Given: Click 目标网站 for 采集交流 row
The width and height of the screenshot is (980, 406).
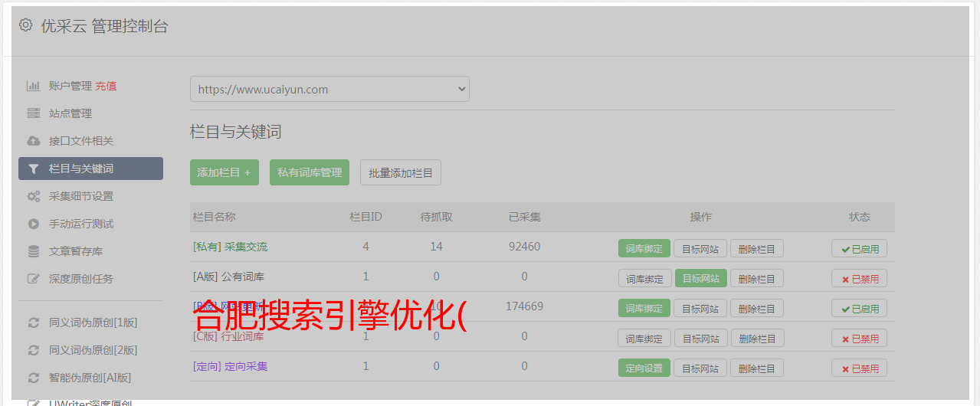Looking at the screenshot, I should coord(700,248).
